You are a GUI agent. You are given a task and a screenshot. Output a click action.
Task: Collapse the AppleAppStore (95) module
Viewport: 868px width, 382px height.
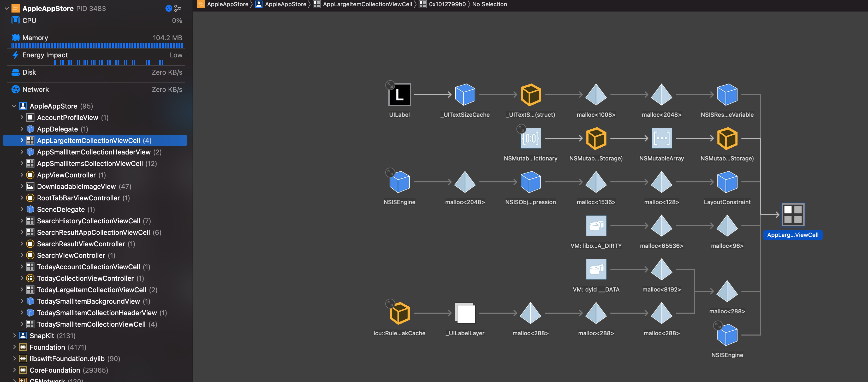point(14,106)
